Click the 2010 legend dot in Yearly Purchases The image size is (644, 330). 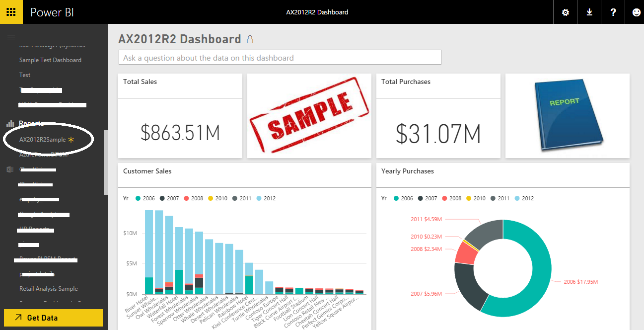[469, 198]
